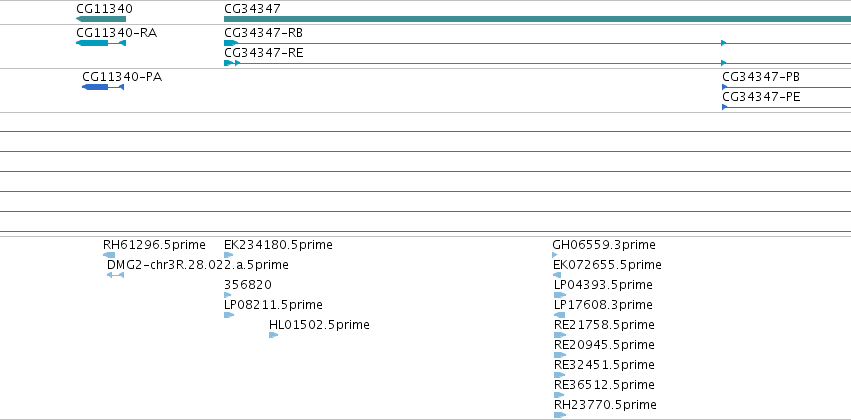The image size is (851, 420).
Task: Click the CG34347-RE label text
Action: click(264, 53)
